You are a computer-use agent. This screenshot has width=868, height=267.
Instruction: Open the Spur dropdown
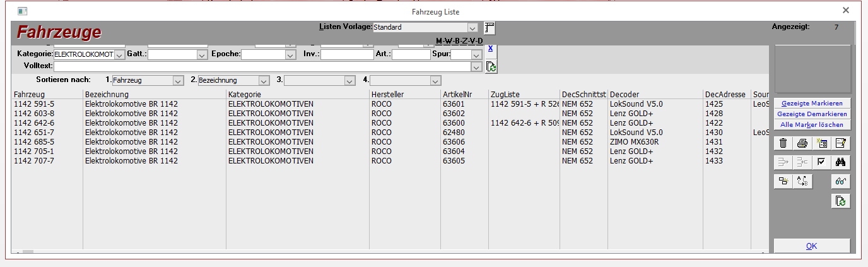pos(477,55)
